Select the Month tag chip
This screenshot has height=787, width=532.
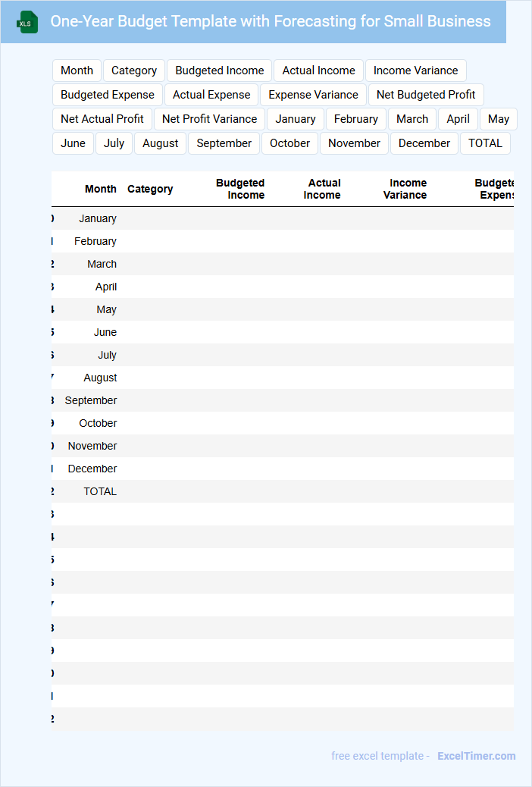pos(77,71)
